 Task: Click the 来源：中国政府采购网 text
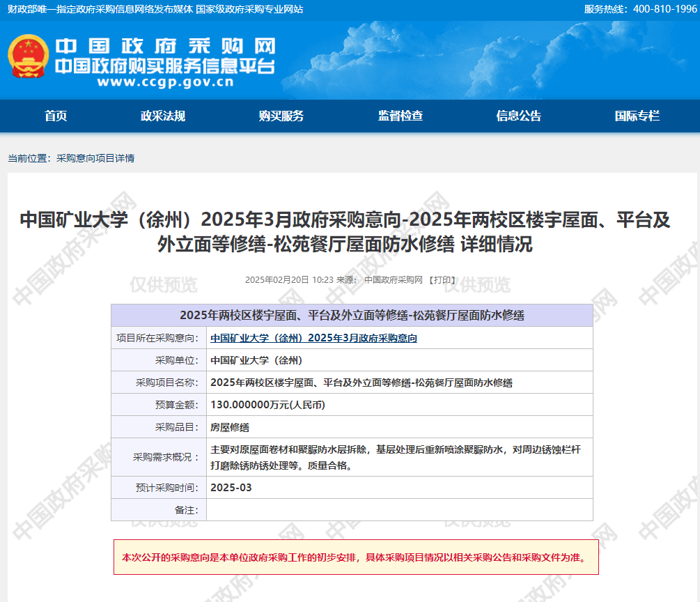coord(379,280)
